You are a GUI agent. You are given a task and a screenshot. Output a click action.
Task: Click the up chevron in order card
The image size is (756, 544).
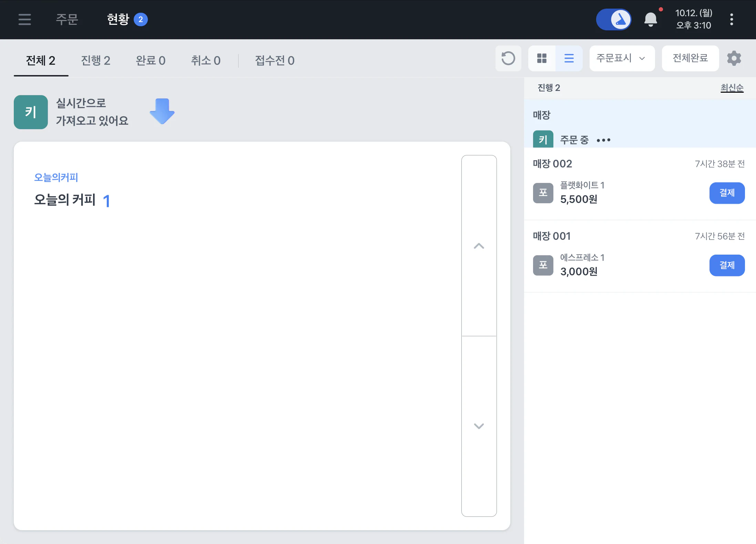coord(479,246)
